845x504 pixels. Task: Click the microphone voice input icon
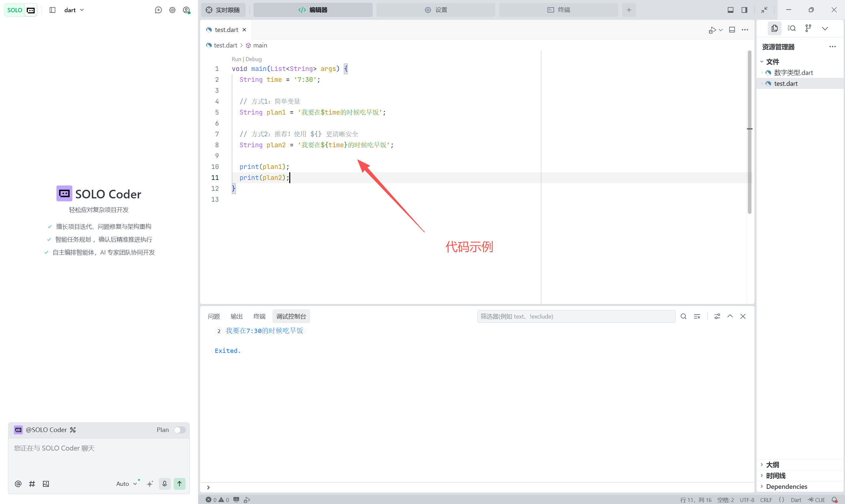pos(164,484)
